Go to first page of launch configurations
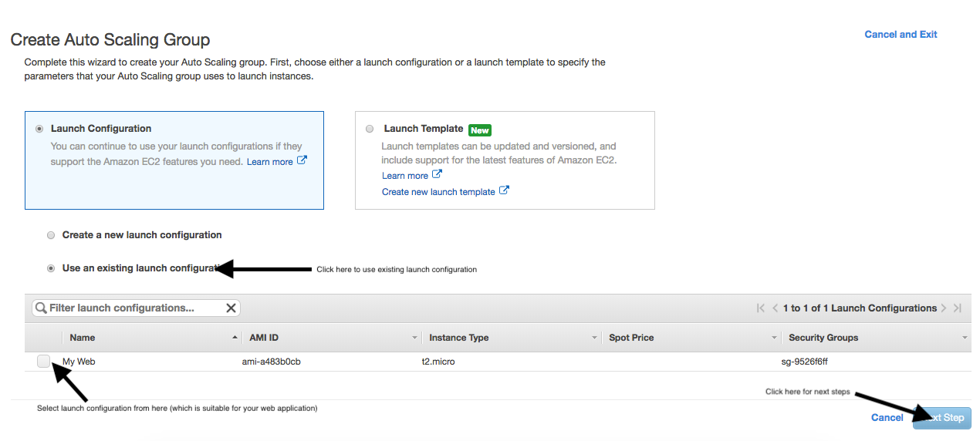Viewport: 980px width, 441px height. 761,308
